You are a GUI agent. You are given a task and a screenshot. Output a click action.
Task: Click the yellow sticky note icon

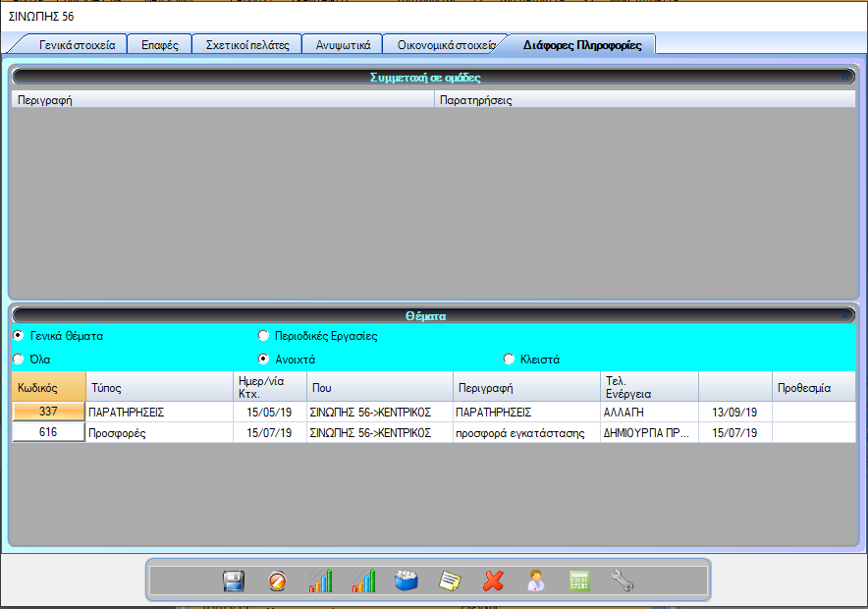(450, 581)
